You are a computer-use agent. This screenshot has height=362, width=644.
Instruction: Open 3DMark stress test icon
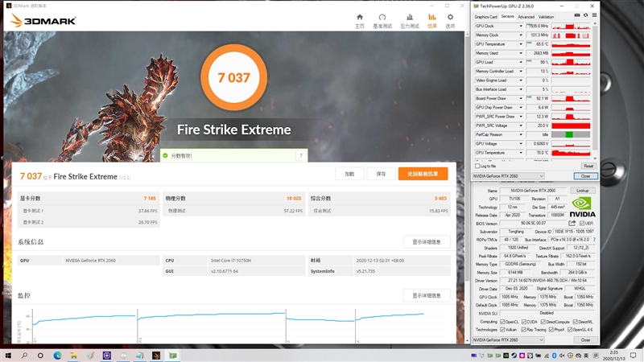(x=410, y=17)
